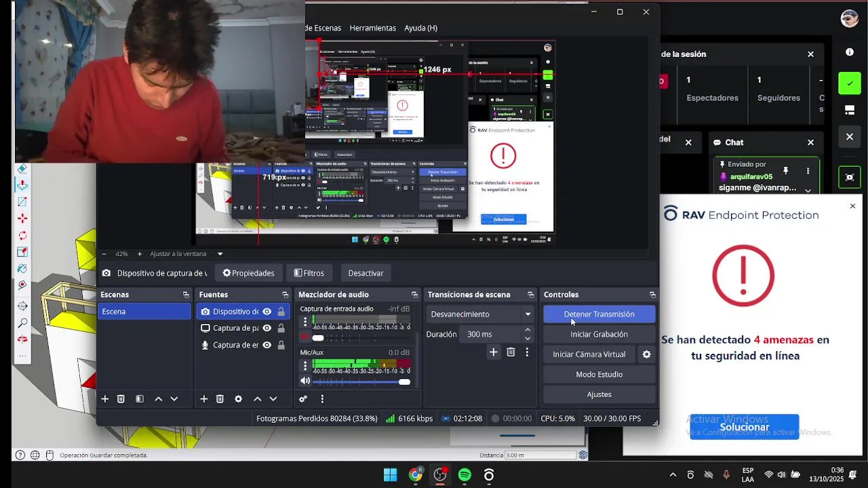Show hidden tray icons chevron

tap(673, 475)
